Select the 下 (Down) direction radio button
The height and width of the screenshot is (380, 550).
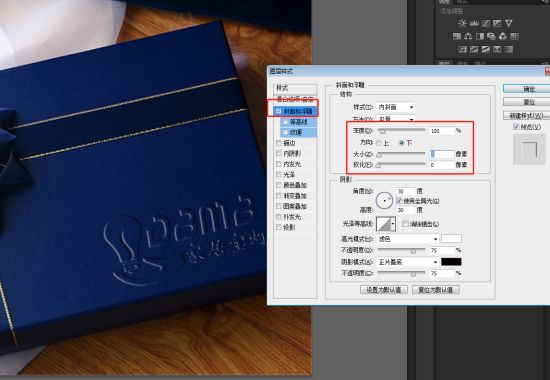coord(402,143)
